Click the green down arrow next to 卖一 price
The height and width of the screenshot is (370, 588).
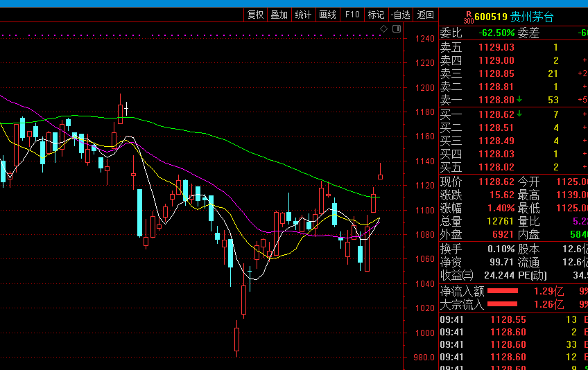(x=519, y=100)
